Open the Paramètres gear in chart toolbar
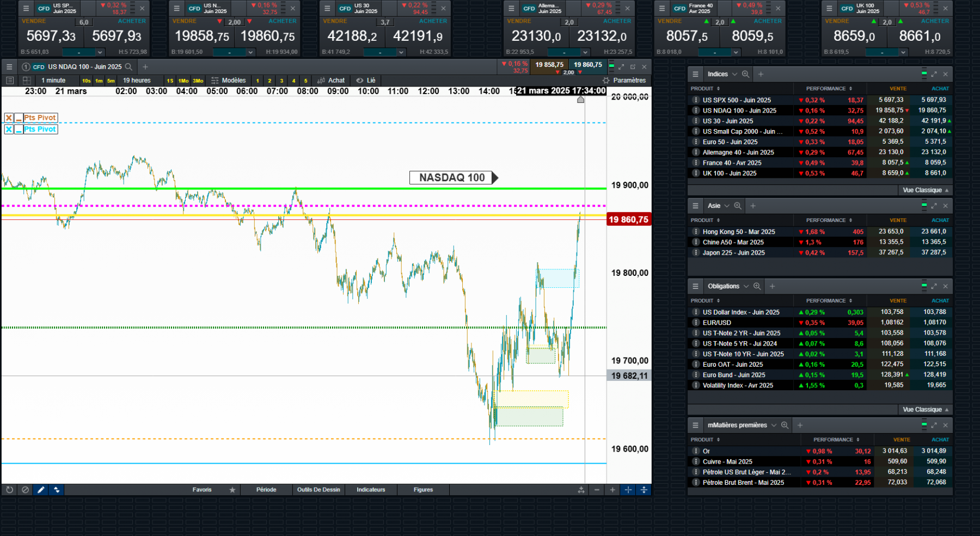Screen dimensions: 980x536 pos(606,81)
